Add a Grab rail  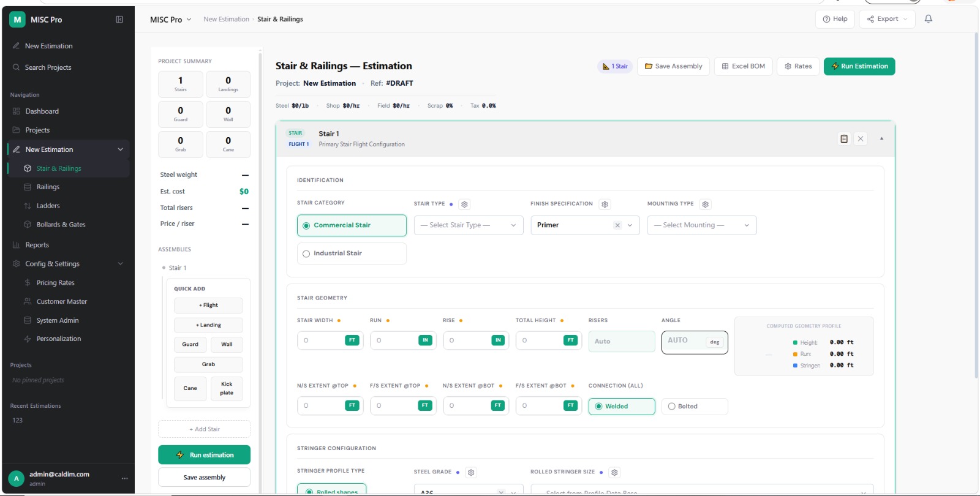click(208, 364)
